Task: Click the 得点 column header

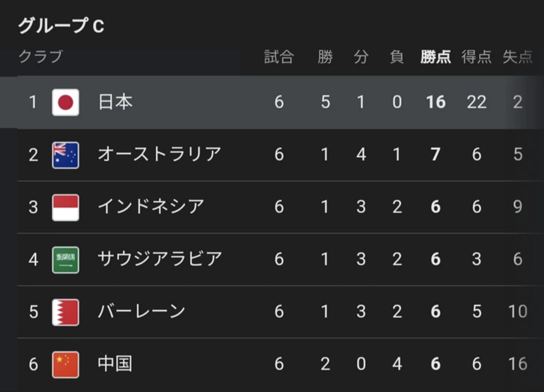Action: [477, 57]
